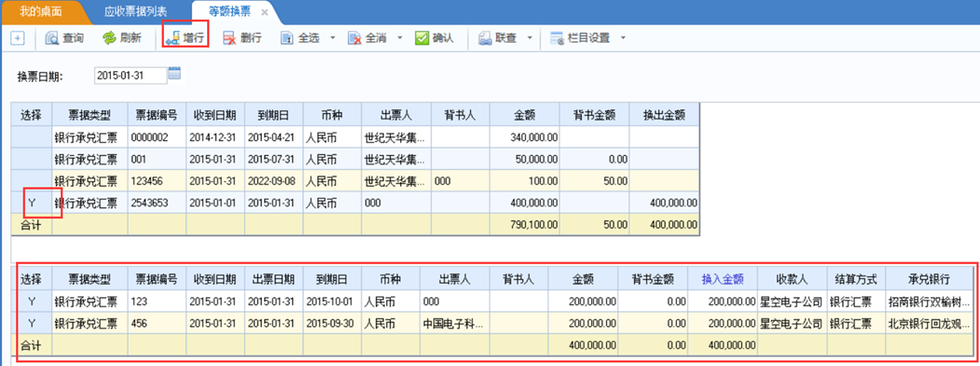Click the 全选 select all button

pos(300,38)
